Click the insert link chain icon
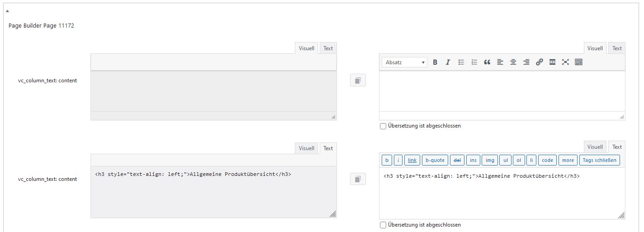 pyautogui.click(x=539, y=62)
